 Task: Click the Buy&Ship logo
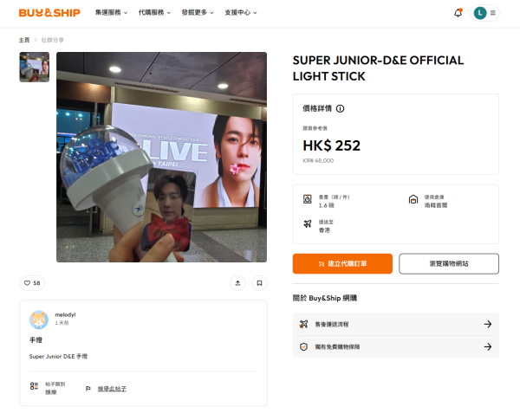[x=49, y=13]
